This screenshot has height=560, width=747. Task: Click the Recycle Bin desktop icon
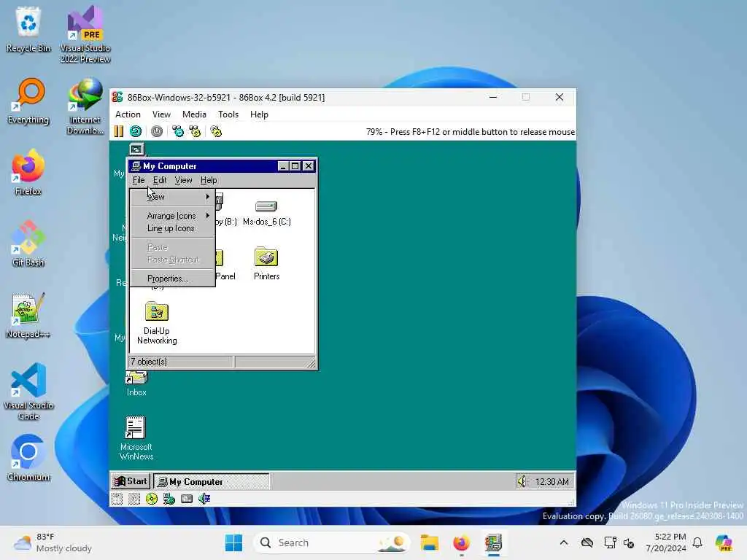click(28, 29)
